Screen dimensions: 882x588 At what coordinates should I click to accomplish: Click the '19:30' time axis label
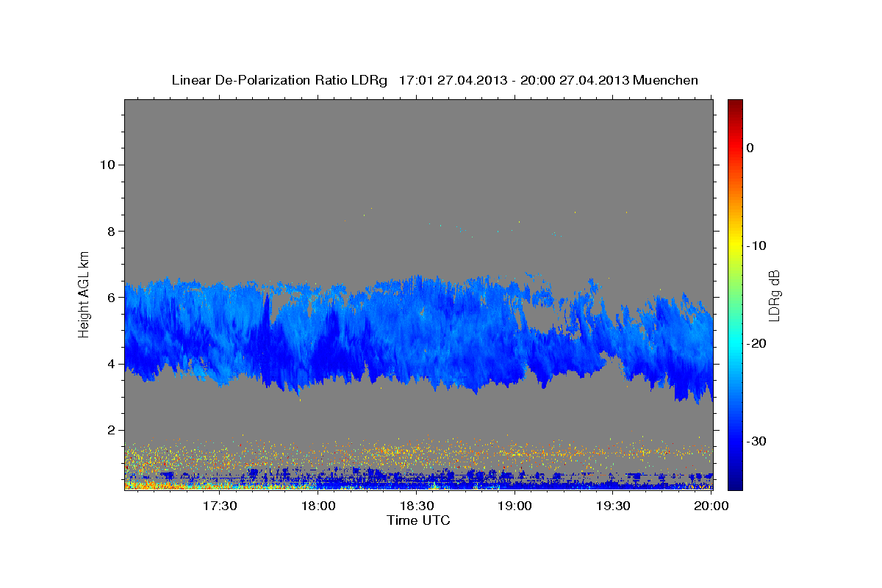(614, 506)
